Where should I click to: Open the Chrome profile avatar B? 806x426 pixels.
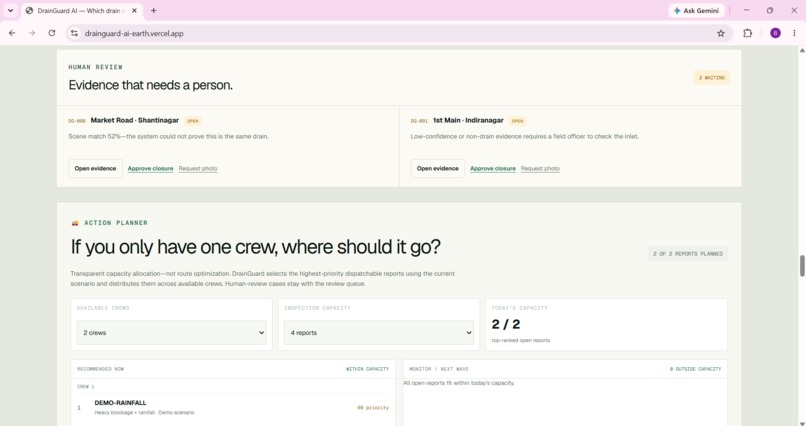click(775, 33)
